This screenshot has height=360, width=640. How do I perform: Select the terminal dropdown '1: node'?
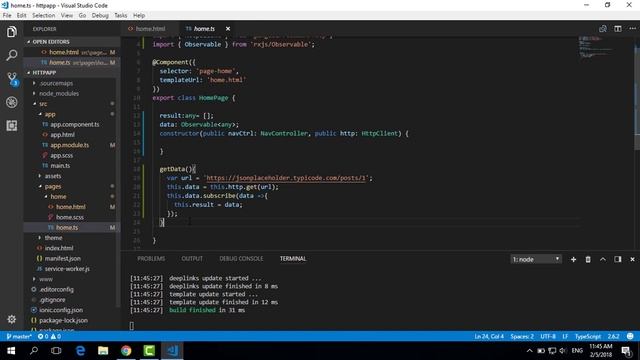pos(536,259)
